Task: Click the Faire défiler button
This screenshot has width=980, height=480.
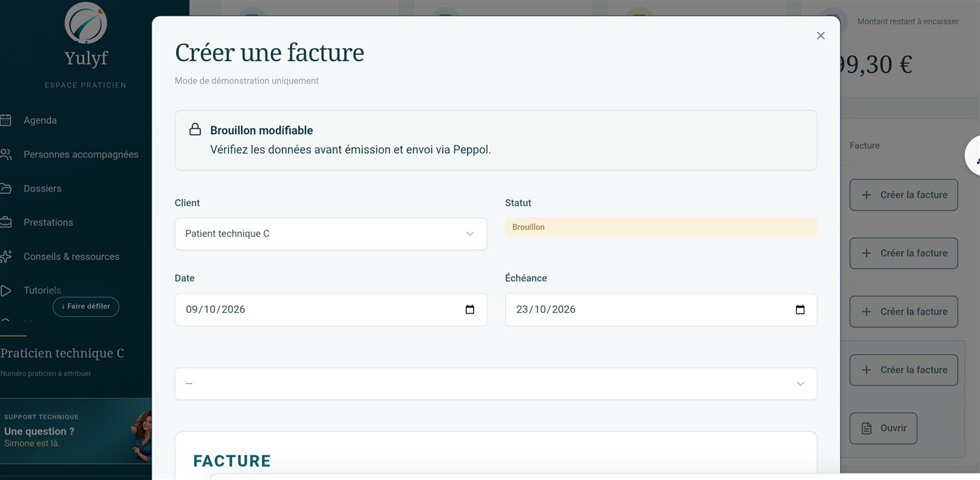Action: point(86,307)
